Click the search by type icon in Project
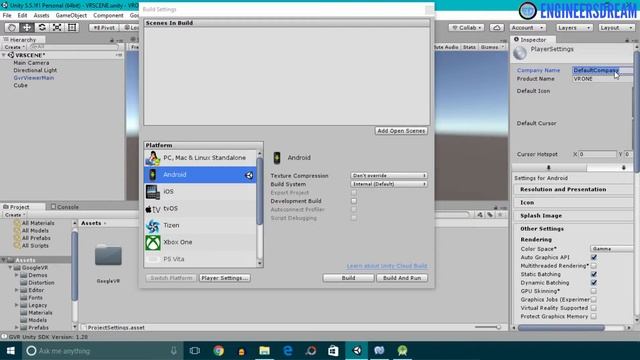Image resolution: width=640 pixels, height=360 pixels. [480, 215]
